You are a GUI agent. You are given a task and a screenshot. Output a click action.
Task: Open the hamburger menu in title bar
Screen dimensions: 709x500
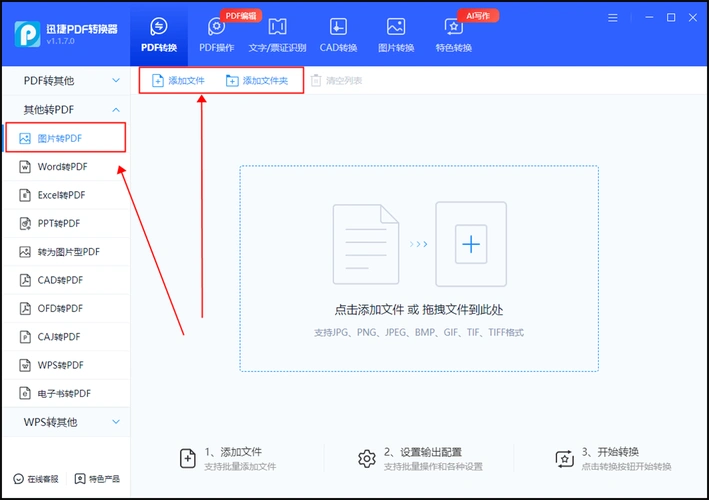click(613, 18)
